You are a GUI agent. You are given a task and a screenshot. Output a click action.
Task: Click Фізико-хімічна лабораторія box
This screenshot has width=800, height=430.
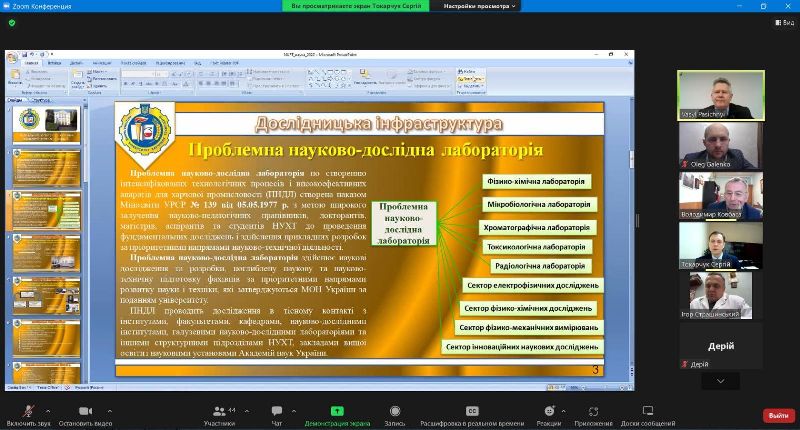(x=536, y=181)
